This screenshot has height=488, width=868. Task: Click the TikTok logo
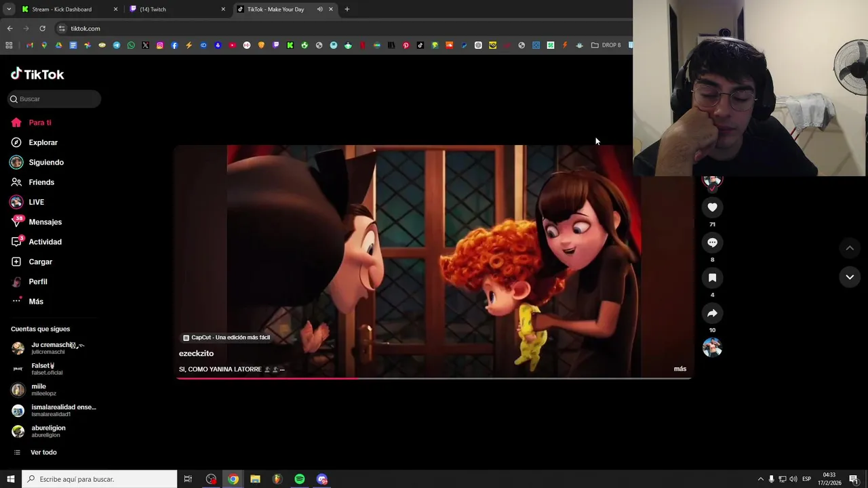coord(37,74)
